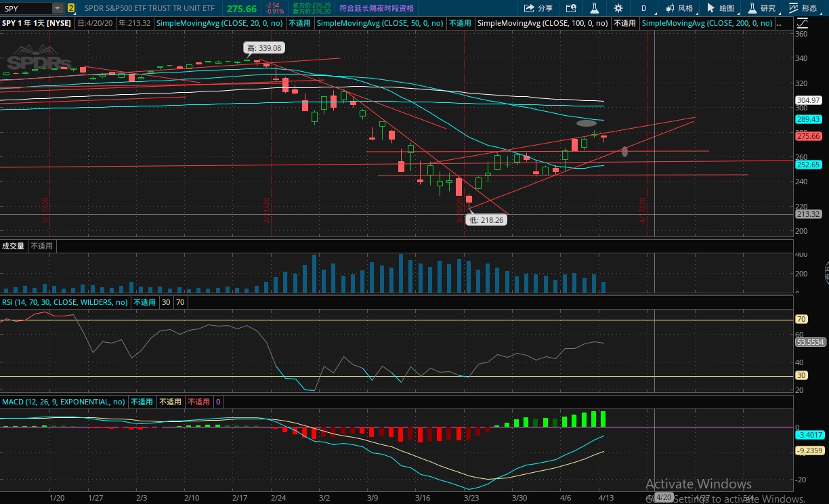This screenshot has height=504, width=829.
Task: Click the oversold 30 label on RSI axis
Action: [801, 375]
